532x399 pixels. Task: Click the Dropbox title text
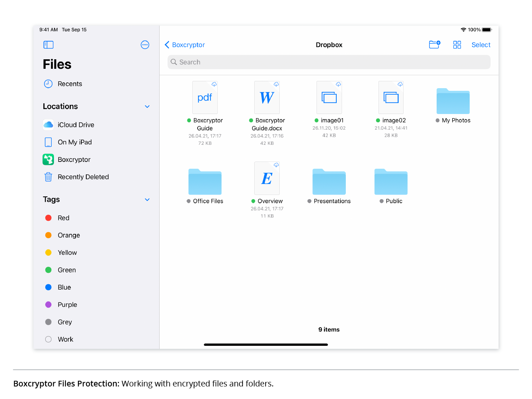tap(329, 45)
